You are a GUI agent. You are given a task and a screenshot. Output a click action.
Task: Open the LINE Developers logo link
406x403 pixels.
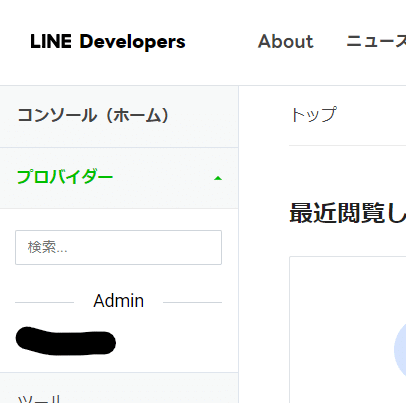[108, 42]
